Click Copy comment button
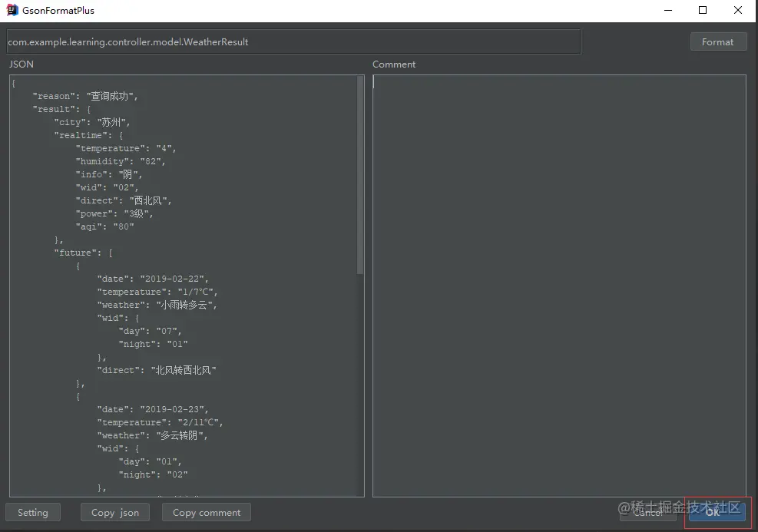This screenshot has width=758, height=532. (x=207, y=513)
